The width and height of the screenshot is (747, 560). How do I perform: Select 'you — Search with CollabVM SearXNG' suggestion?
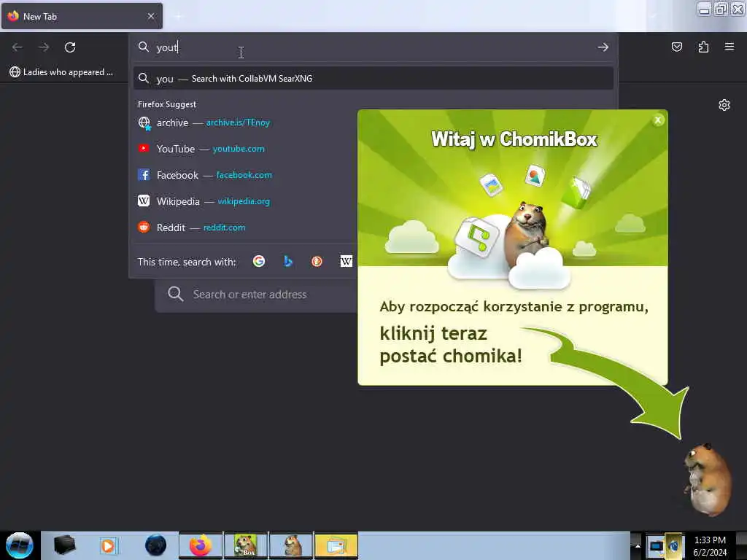373,79
